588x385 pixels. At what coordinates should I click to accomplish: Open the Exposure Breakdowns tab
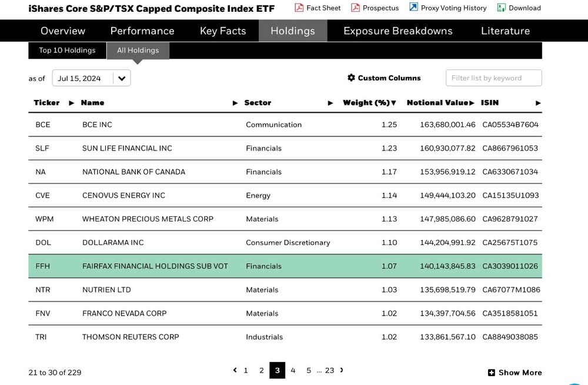(398, 31)
